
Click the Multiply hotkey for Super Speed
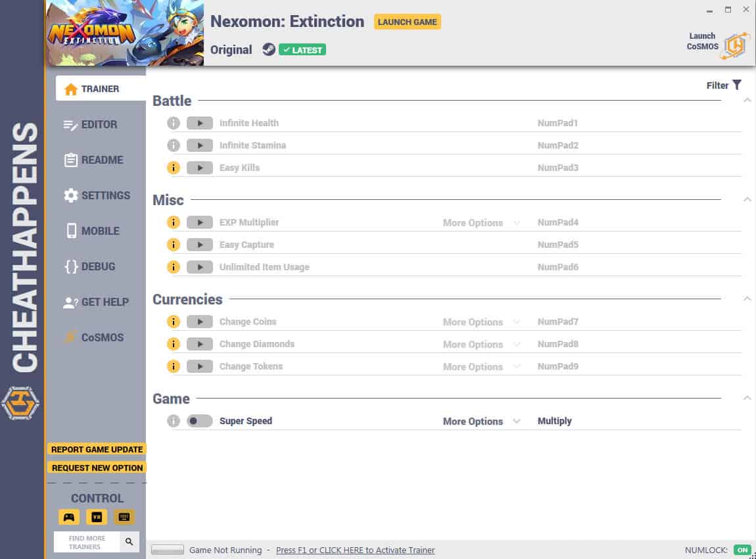click(554, 421)
